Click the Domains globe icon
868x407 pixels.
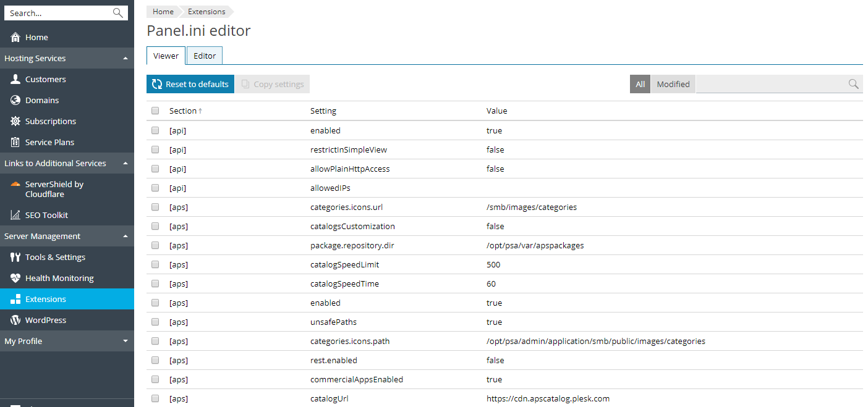pyautogui.click(x=15, y=101)
